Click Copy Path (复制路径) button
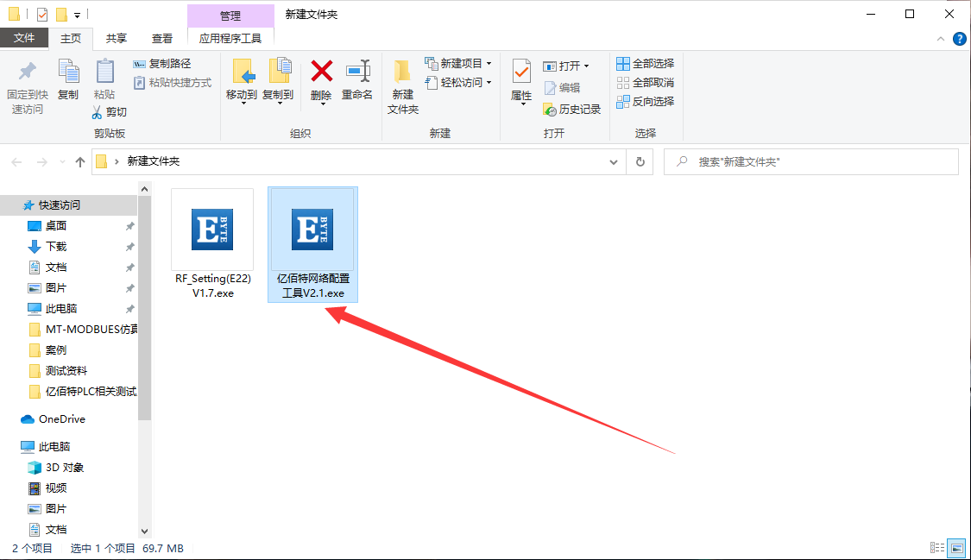The height and width of the screenshot is (560, 971). tap(162, 64)
